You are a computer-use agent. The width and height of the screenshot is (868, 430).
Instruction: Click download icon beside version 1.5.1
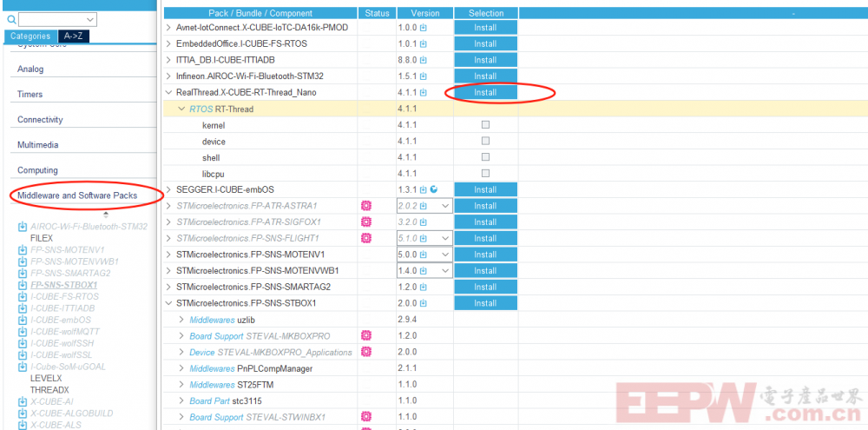point(424,76)
